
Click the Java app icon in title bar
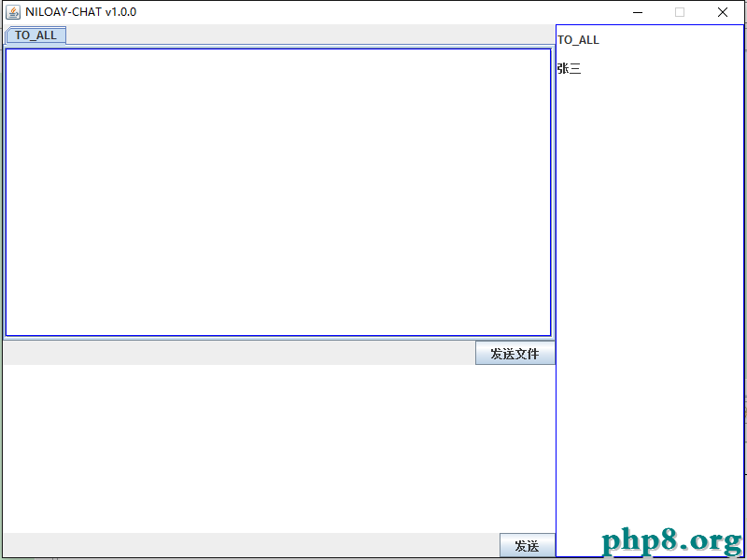pos(13,12)
